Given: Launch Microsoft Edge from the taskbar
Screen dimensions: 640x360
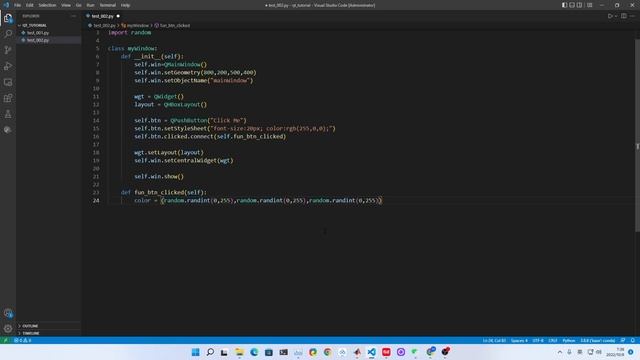Looking at the screenshot, I should [x=254, y=352].
